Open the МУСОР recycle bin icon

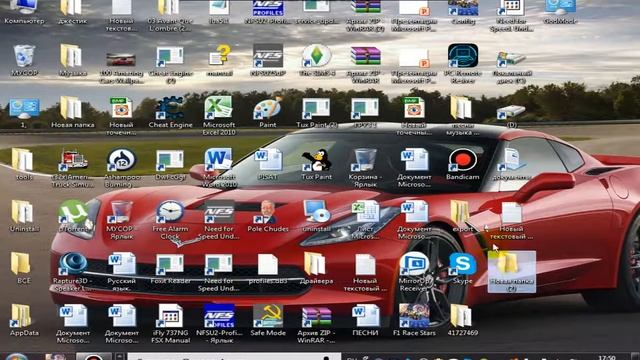pyautogui.click(x=24, y=60)
